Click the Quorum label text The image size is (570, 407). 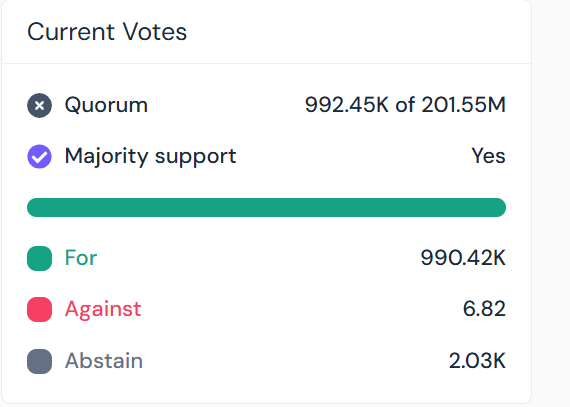[106, 105]
